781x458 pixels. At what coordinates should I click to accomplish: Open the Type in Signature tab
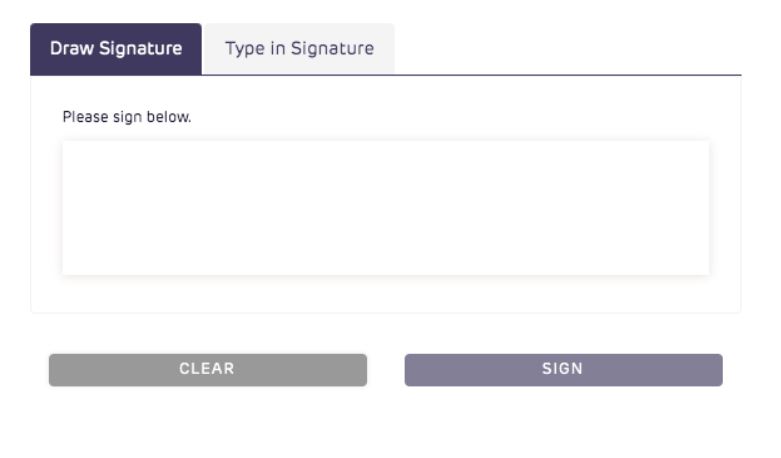pos(299,49)
